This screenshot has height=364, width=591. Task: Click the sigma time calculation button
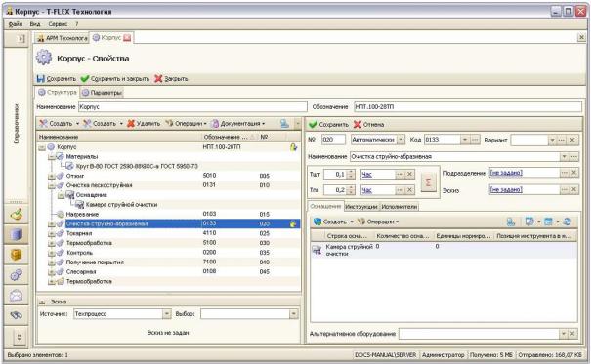[428, 182]
